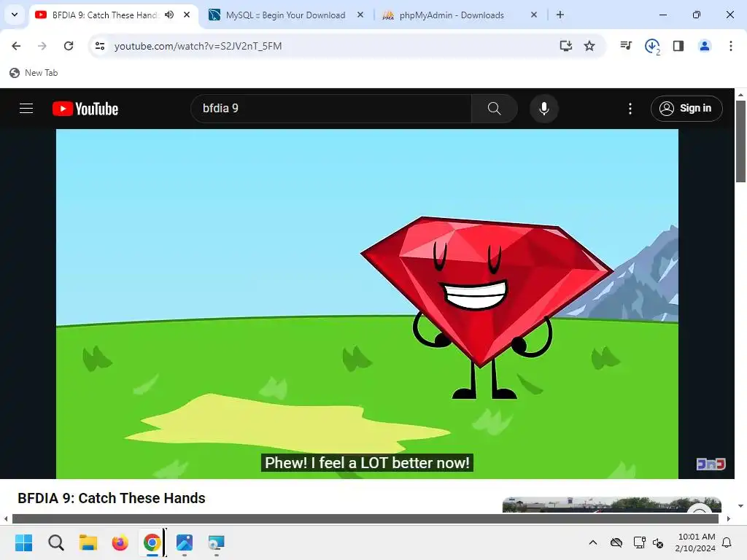Bookmark this page with the star
The width and height of the screenshot is (747, 560).
pyautogui.click(x=589, y=46)
